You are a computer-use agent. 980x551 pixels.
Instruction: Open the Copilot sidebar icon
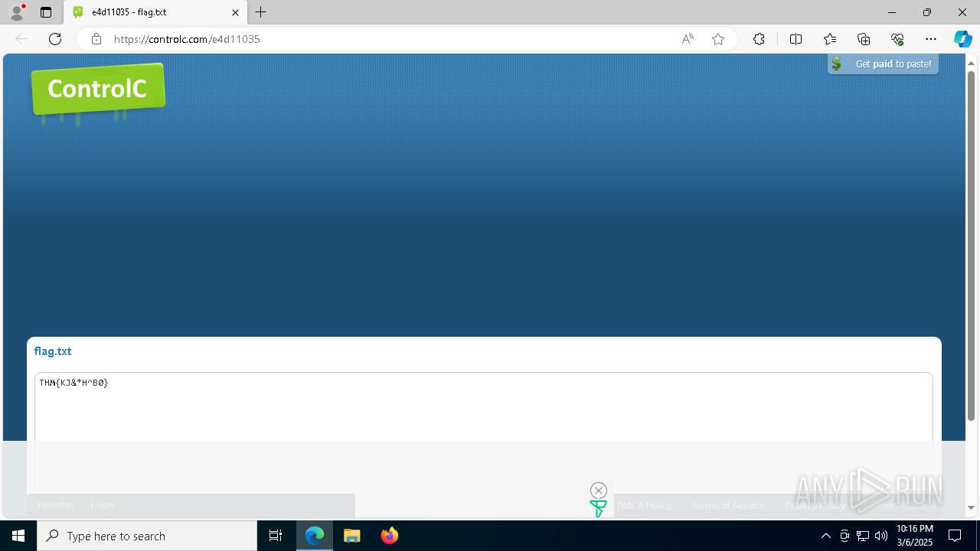[x=962, y=39]
